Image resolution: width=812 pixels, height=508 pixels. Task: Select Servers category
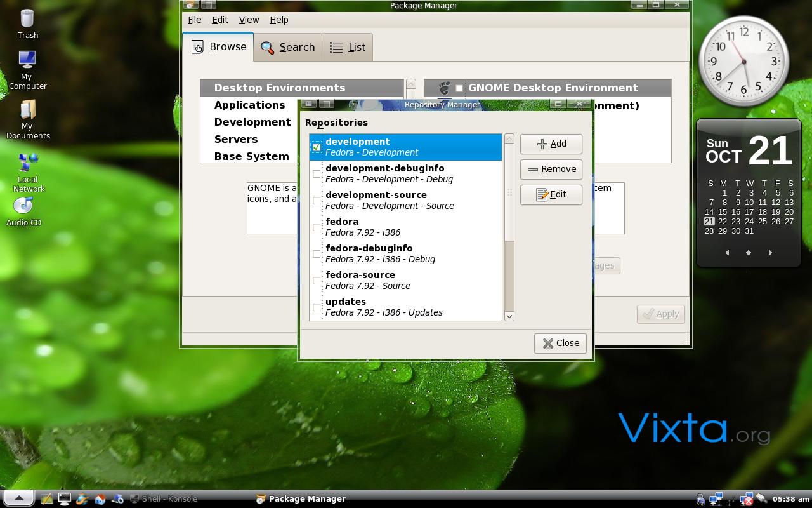tap(250, 139)
